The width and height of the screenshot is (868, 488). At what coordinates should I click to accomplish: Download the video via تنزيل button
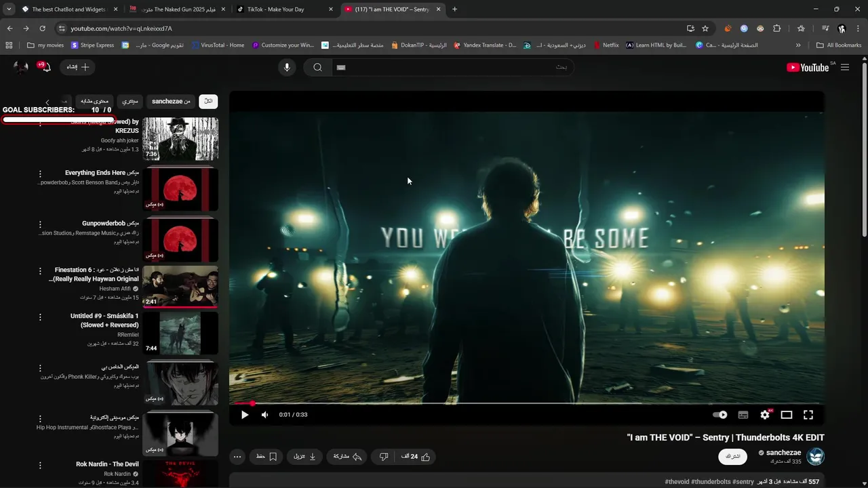[x=304, y=457]
